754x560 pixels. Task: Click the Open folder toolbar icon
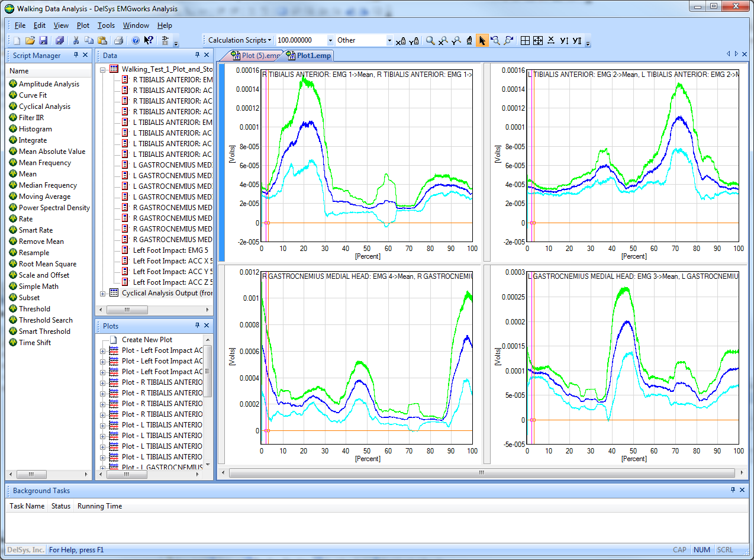tap(30, 40)
